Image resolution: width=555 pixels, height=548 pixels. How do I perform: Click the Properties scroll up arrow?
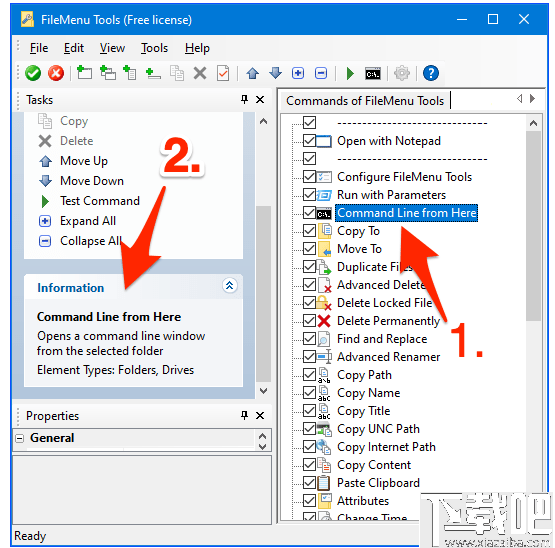[262, 435]
